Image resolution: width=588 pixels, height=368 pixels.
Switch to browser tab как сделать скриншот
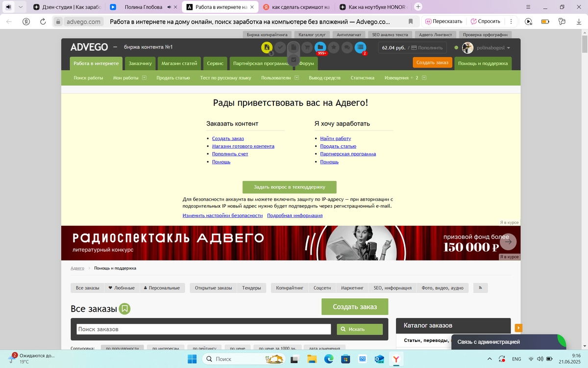click(x=297, y=7)
